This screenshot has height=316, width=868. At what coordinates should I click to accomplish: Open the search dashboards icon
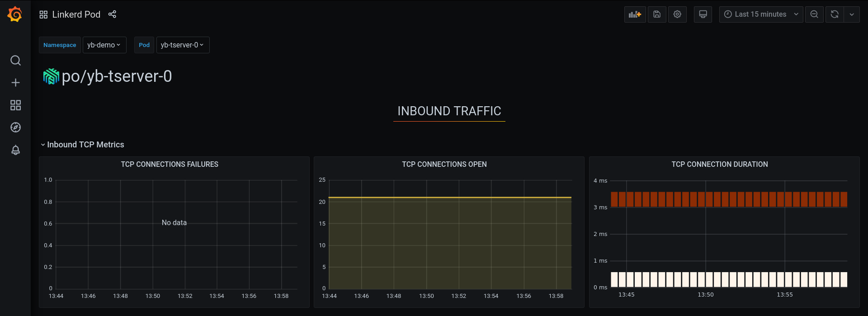click(x=15, y=61)
